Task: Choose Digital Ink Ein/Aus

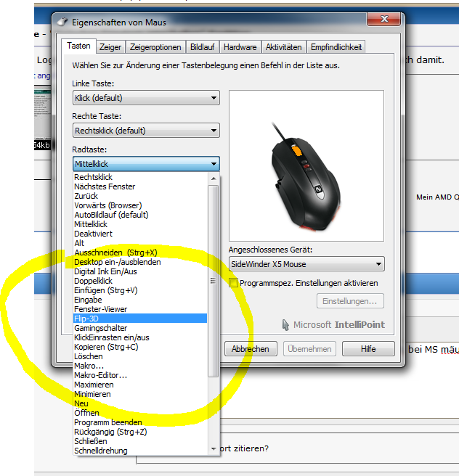Action: pyautogui.click(x=140, y=271)
